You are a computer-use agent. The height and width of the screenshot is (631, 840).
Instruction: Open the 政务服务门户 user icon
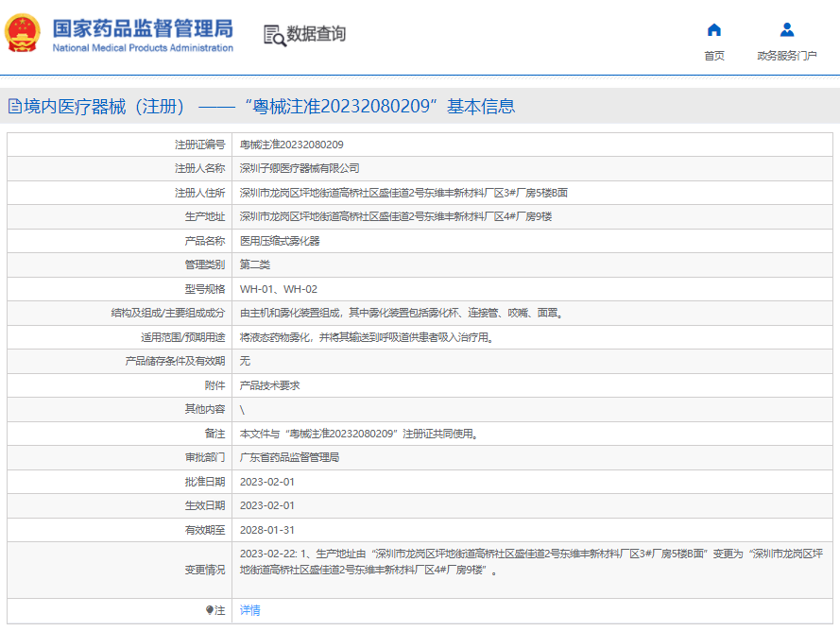(x=787, y=29)
